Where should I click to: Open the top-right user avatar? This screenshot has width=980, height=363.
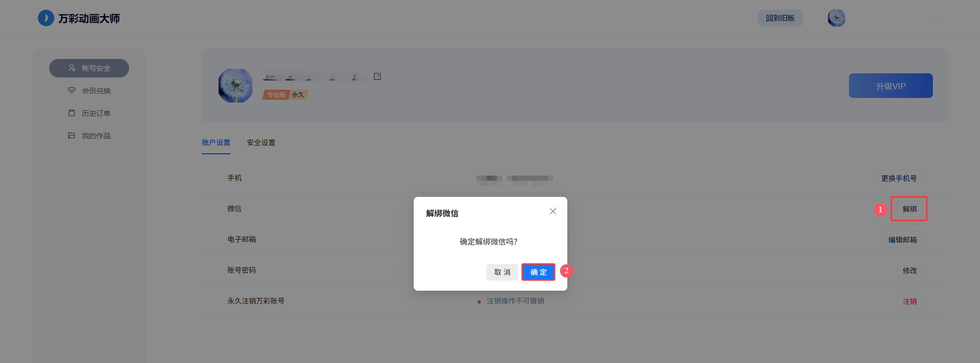(x=836, y=18)
